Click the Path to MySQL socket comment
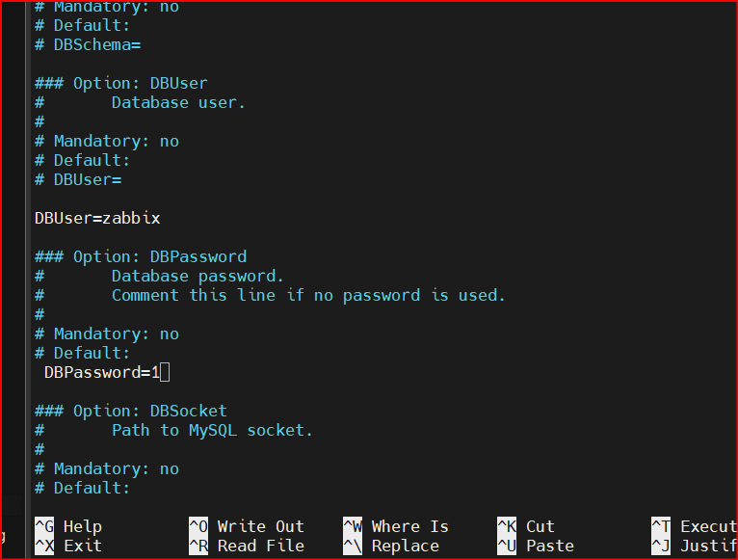This screenshot has width=738, height=560. [x=212, y=430]
